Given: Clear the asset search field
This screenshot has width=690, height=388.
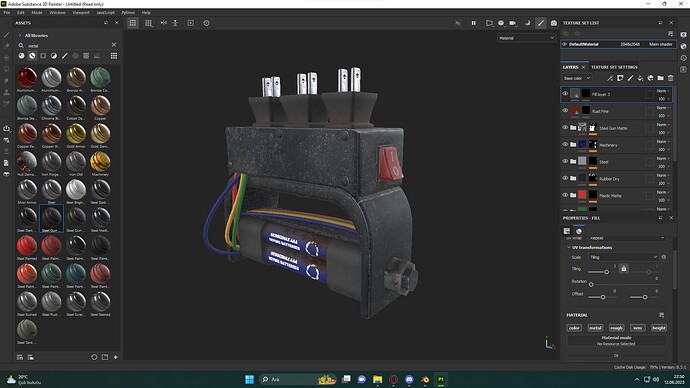Looking at the screenshot, I should [x=114, y=45].
